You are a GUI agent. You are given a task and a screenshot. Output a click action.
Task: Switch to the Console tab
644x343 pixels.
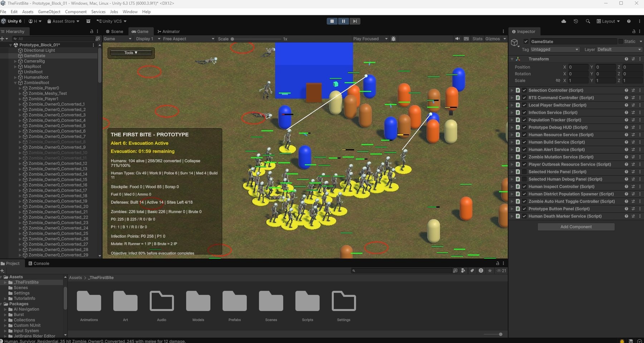(x=39, y=263)
